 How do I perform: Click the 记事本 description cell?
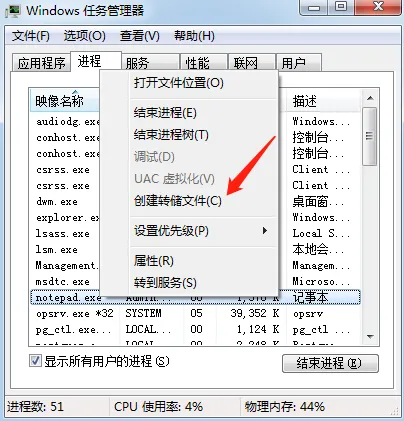(310, 297)
